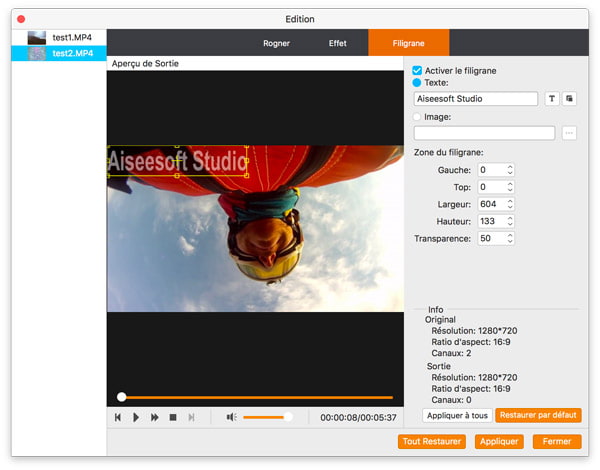The height and width of the screenshot is (470, 600).
Task: Open the Effet tab
Action: 338,44
